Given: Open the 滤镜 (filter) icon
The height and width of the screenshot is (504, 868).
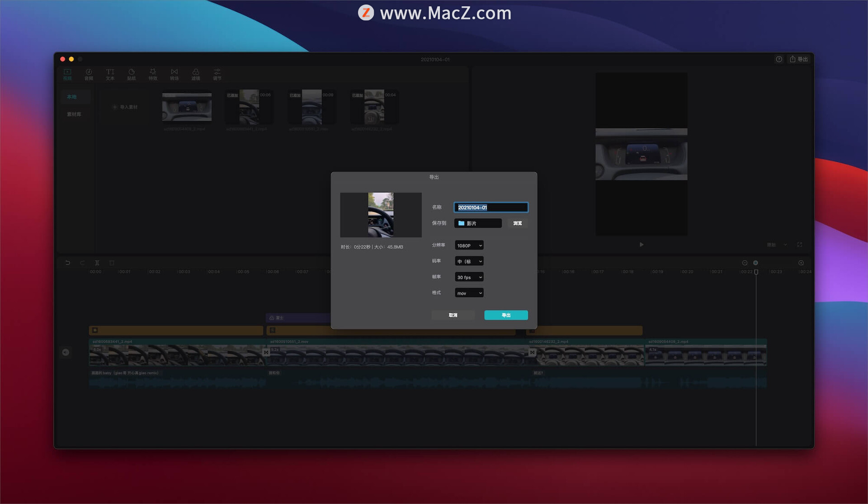Looking at the screenshot, I should 195,74.
